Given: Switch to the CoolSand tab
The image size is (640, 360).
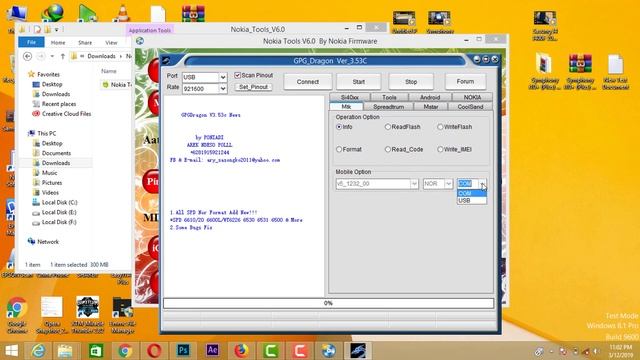Looking at the screenshot, I should click(x=470, y=107).
